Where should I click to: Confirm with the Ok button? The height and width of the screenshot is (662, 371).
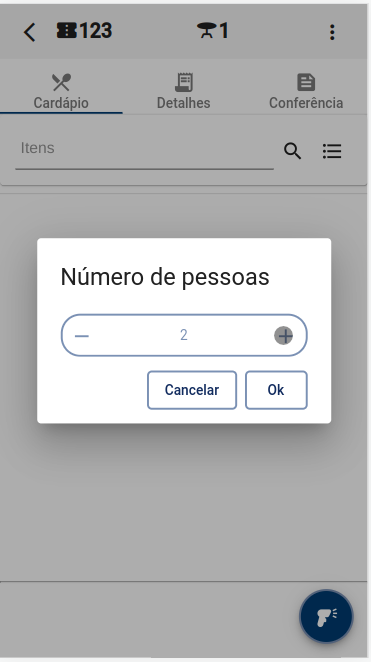[276, 390]
